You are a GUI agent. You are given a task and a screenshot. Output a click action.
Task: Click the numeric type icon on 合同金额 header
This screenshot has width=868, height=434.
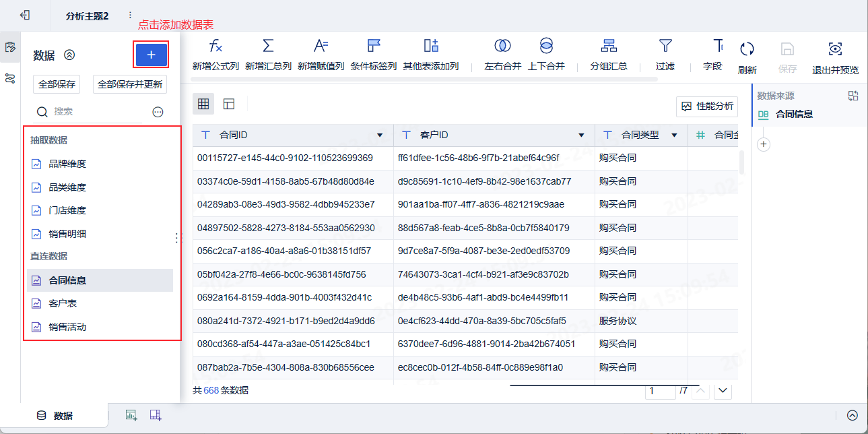pyautogui.click(x=700, y=135)
